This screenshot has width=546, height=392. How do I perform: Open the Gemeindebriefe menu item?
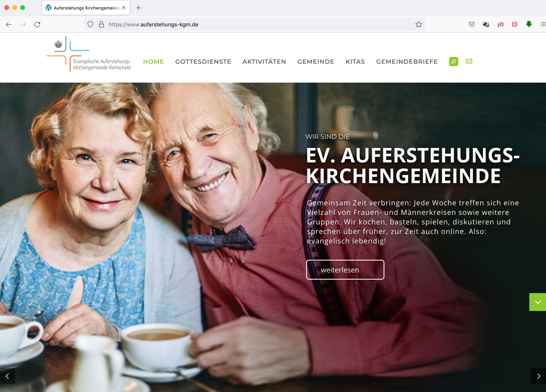tap(407, 62)
